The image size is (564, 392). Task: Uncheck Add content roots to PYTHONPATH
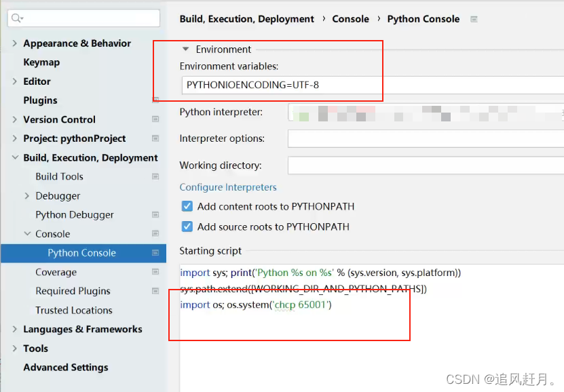(x=187, y=206)
